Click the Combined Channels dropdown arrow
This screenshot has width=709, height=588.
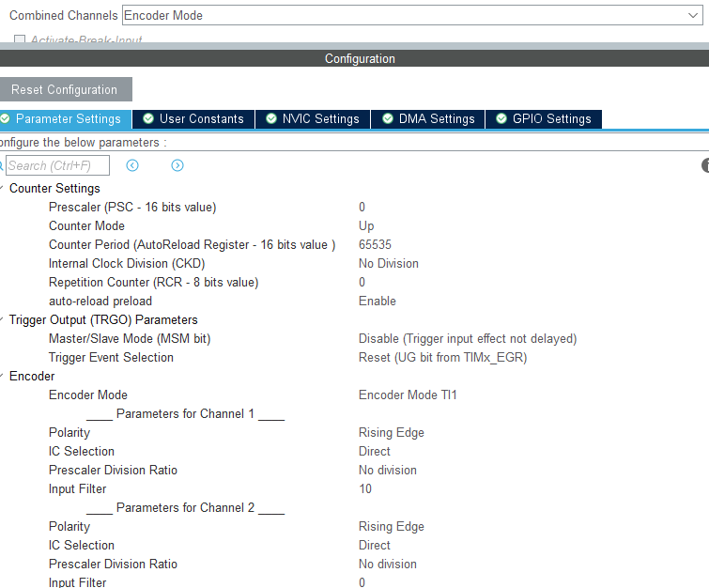coord(693,15)
